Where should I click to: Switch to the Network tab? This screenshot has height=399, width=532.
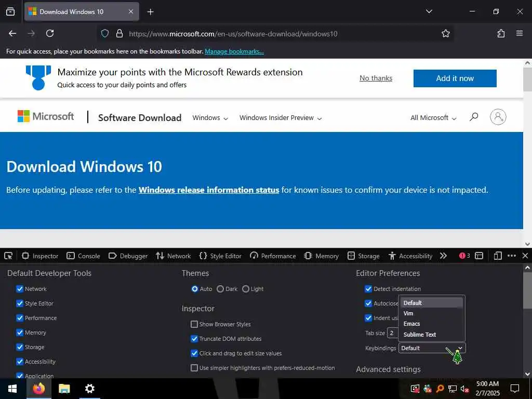[174, 256]
